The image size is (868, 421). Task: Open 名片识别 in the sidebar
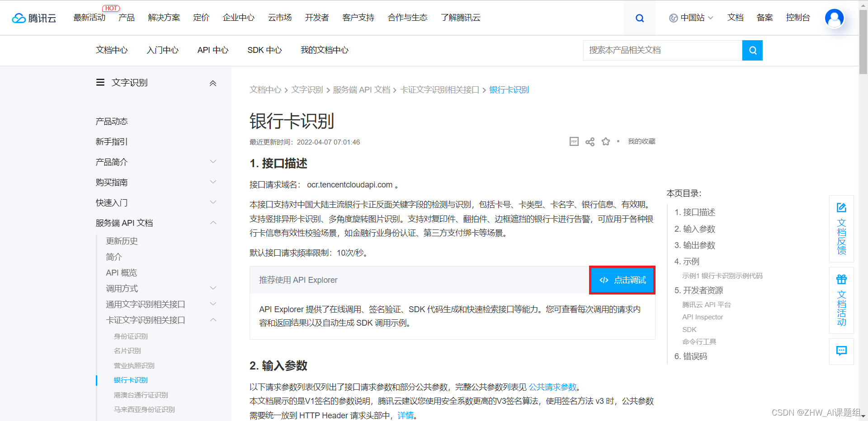click(127, 351)
